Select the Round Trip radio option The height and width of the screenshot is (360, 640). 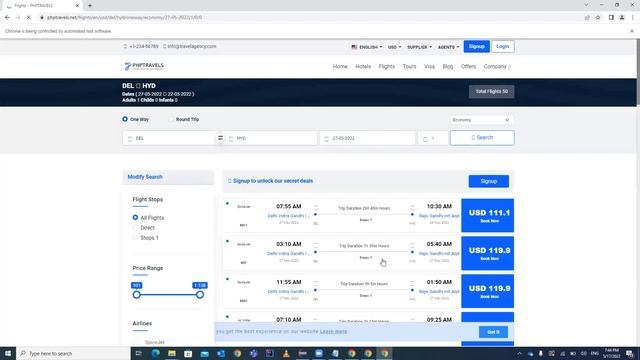pos(171,119)
